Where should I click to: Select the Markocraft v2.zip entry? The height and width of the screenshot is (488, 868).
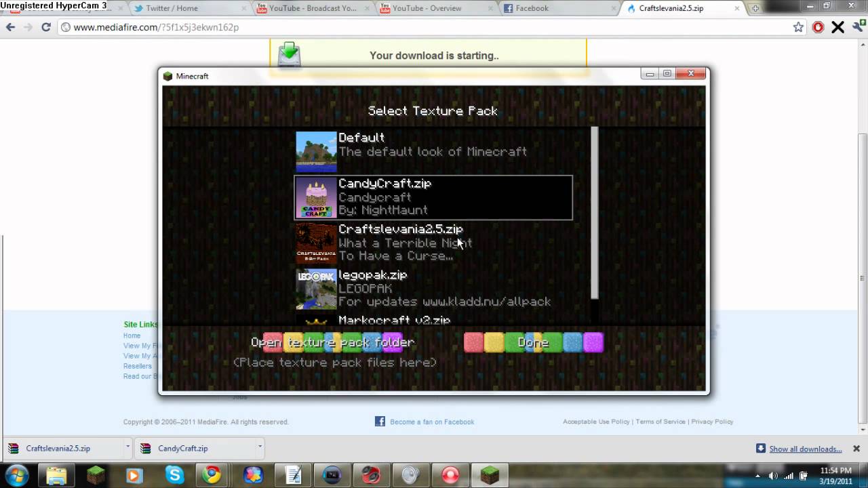(433, 319)
